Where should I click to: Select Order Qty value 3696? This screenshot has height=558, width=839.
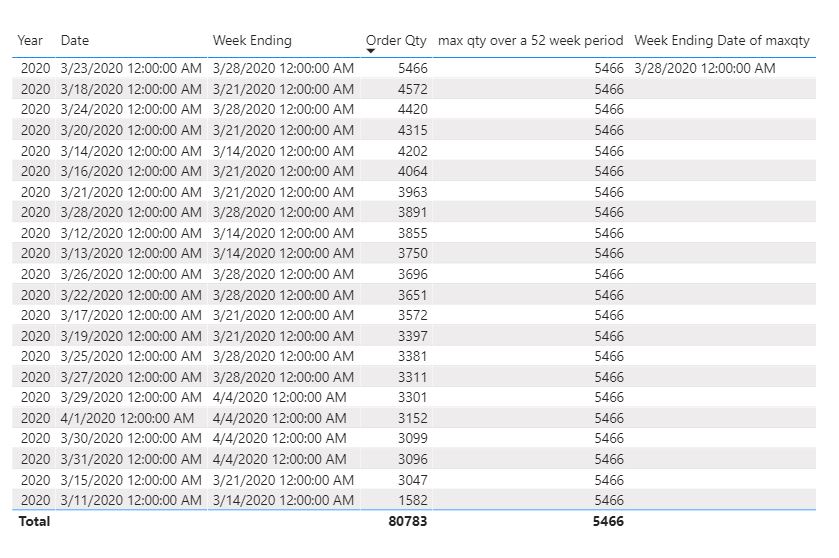(413, 274)
